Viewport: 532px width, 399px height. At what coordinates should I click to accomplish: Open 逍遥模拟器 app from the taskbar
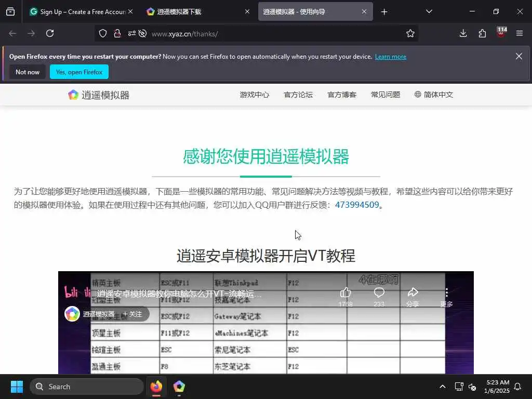point(179,387)
